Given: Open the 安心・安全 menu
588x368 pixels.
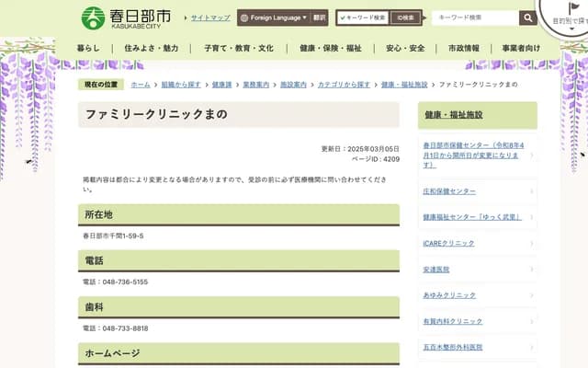Looking at the screenshot, I should coord(405,48).
